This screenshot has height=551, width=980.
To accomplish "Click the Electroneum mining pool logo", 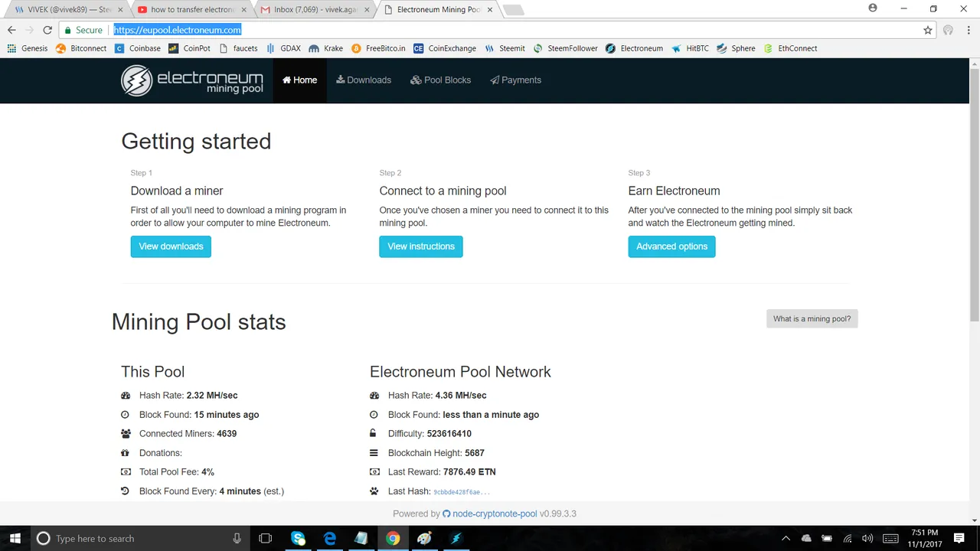I will (192, 80).
